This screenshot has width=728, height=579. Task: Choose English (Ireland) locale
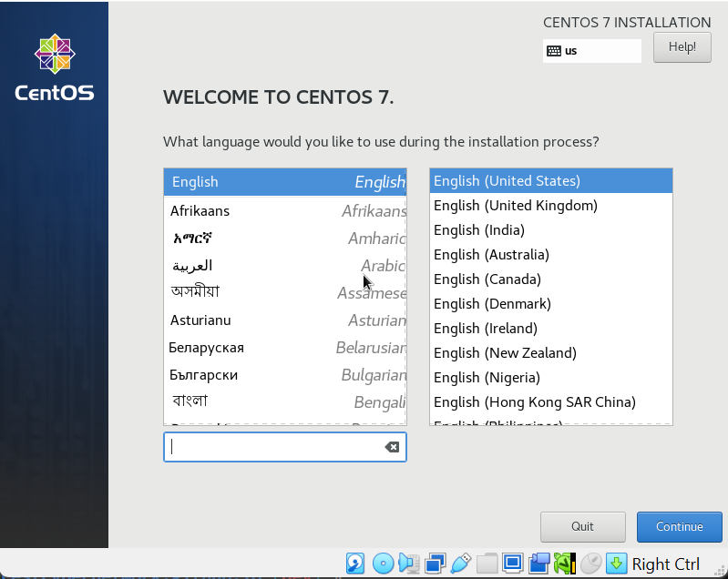click(551, 329)
